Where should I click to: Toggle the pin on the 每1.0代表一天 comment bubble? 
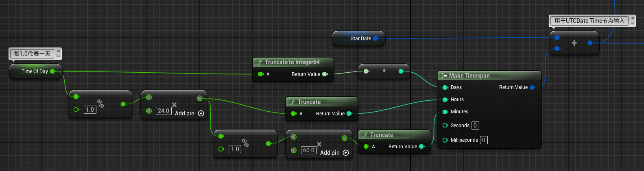[59, 51]
